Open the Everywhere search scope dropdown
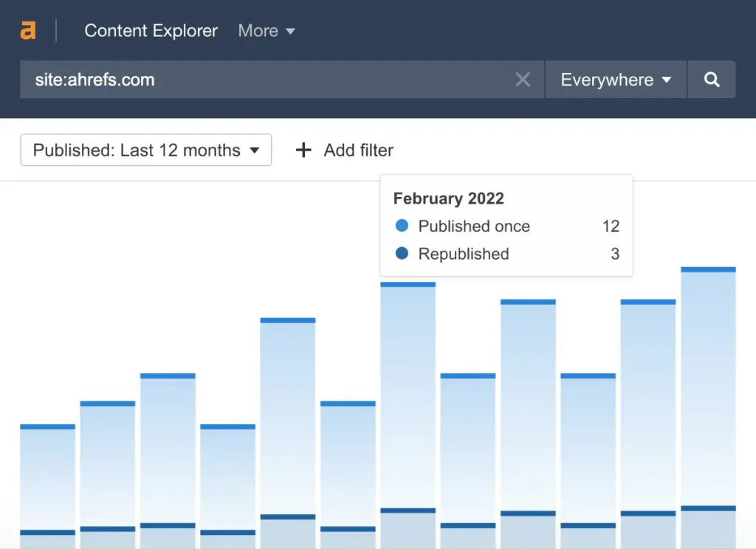The image size is (756, 549). [616, 80]
